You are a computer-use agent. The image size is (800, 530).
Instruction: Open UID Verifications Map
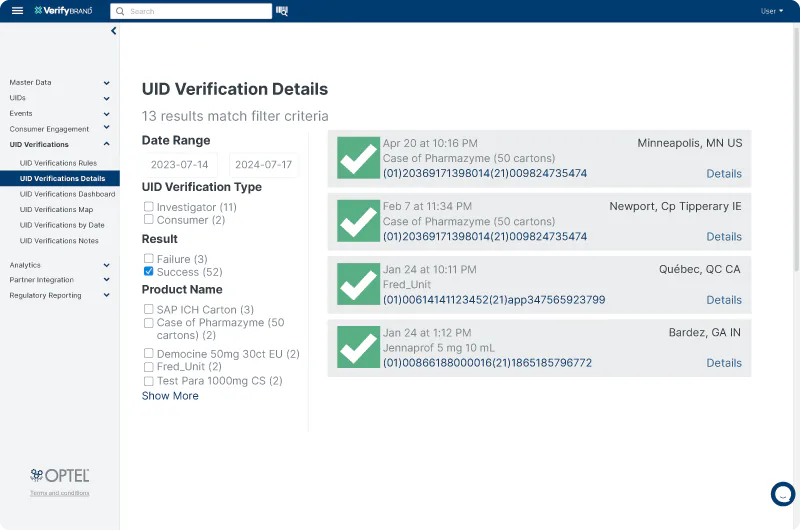(56, 209)
